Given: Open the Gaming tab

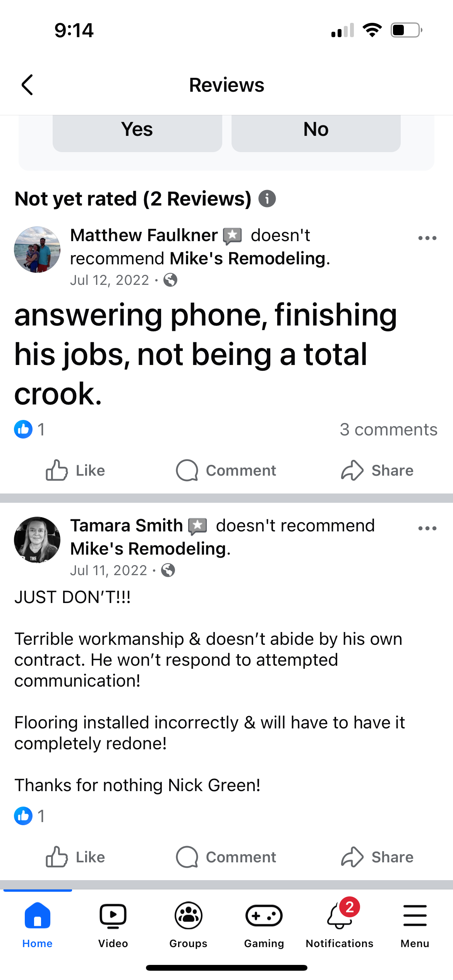Looking at the screenshot, I should [x=264, y=925].
